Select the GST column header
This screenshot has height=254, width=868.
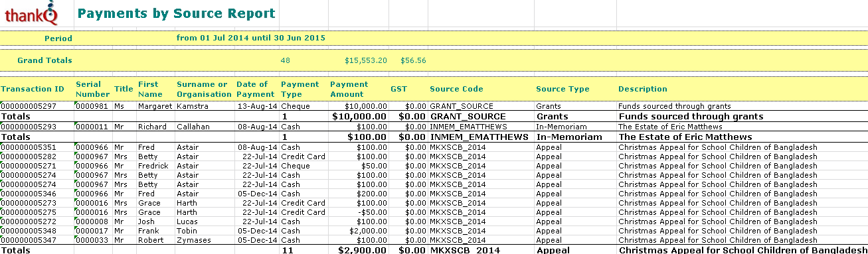[x=399, y=89]
